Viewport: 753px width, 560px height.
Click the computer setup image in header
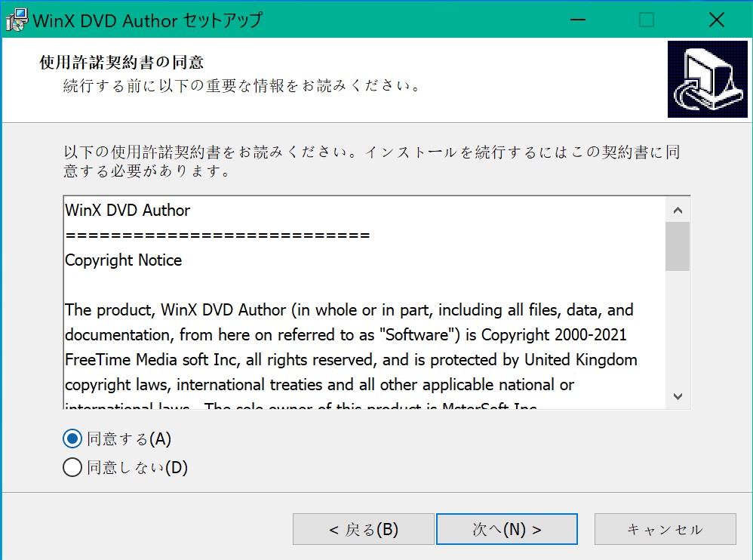[x=708, y=79]
